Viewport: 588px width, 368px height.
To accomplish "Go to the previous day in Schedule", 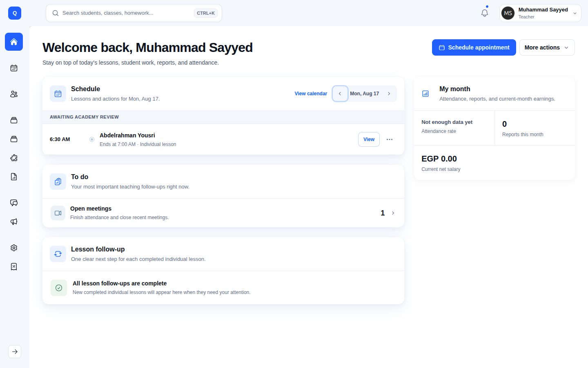I will (x=340, y=94).
